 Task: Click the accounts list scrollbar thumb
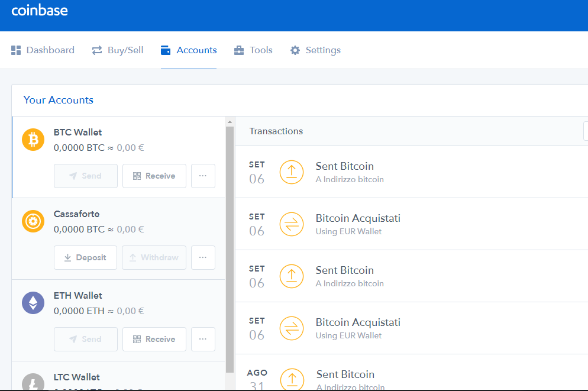pyautogui.click(x=230, y=249)
